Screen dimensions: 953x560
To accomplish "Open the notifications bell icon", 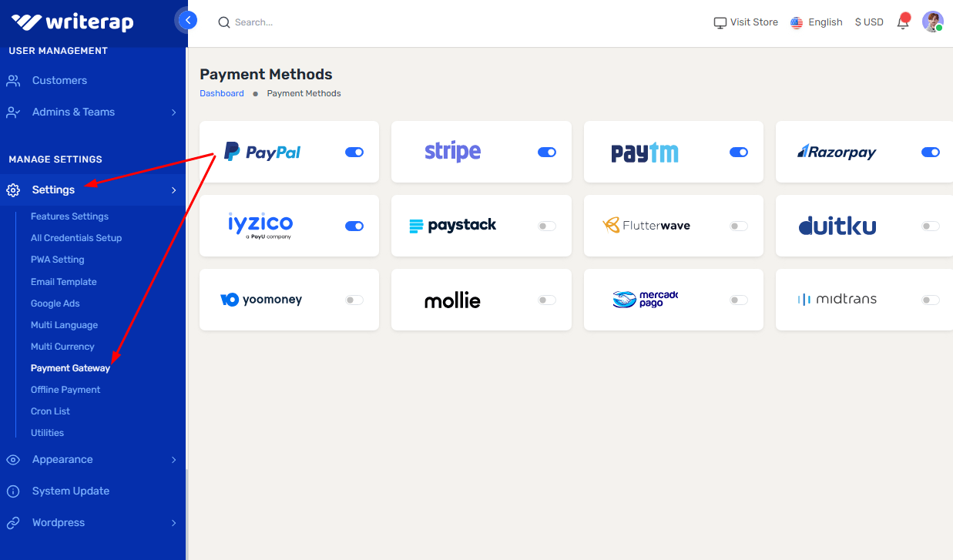I will click(903, 22).
